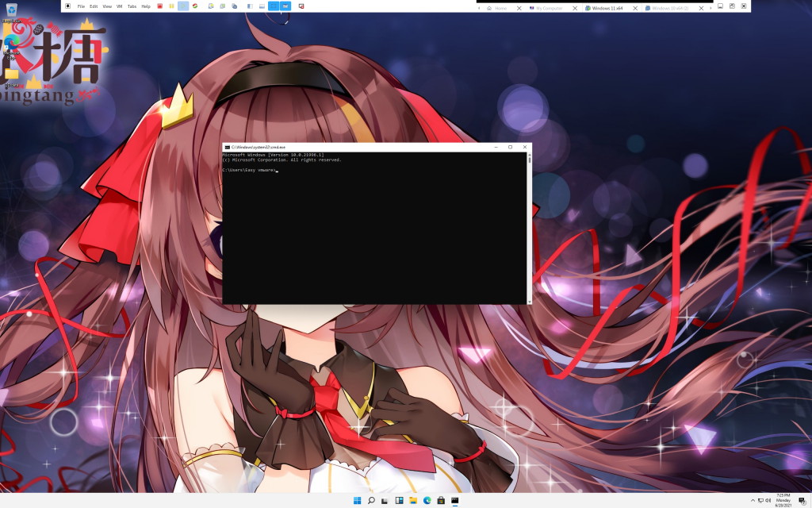Click inside the command prompt console area
This screenshot has width=812, height=508.
(374, 228)
